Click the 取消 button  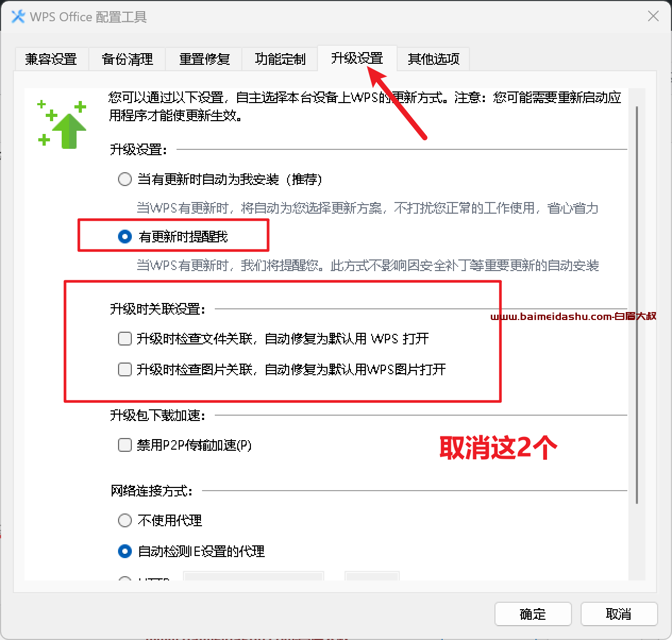tap(619, 614)
